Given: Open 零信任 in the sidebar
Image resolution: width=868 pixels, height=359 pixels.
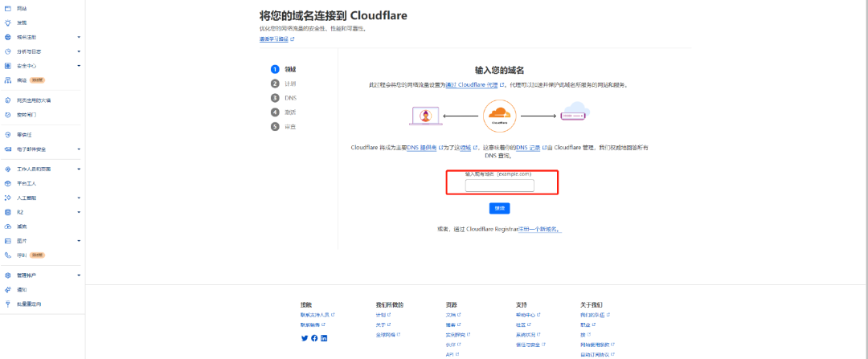Looking at the screenshot, I should pyautogui.click(x=24, y=134).
